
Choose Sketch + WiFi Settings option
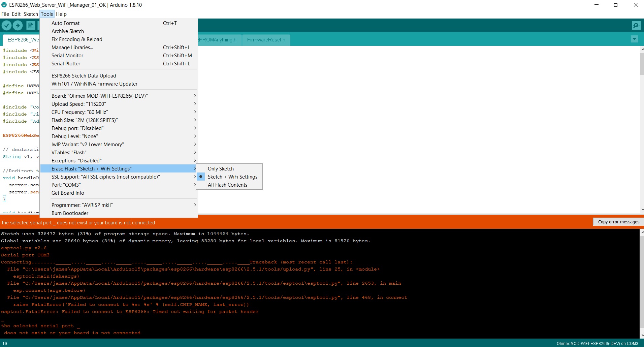tap(232, 177)
